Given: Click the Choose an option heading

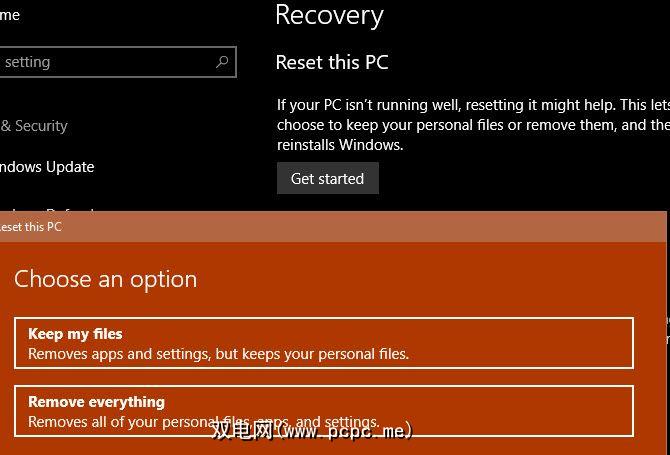Looking at the screenshot, I should point(106,279).
